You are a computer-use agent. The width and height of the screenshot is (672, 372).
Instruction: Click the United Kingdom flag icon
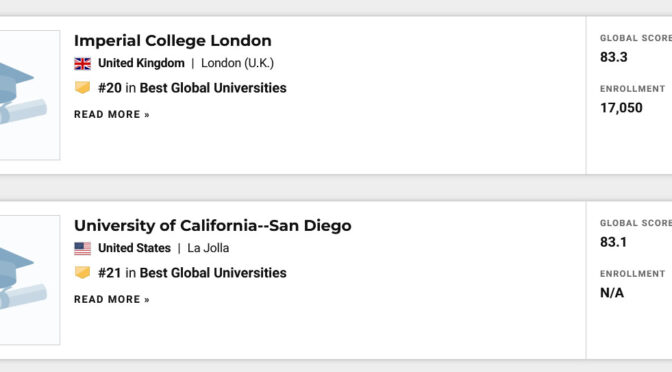coord(82,63)
